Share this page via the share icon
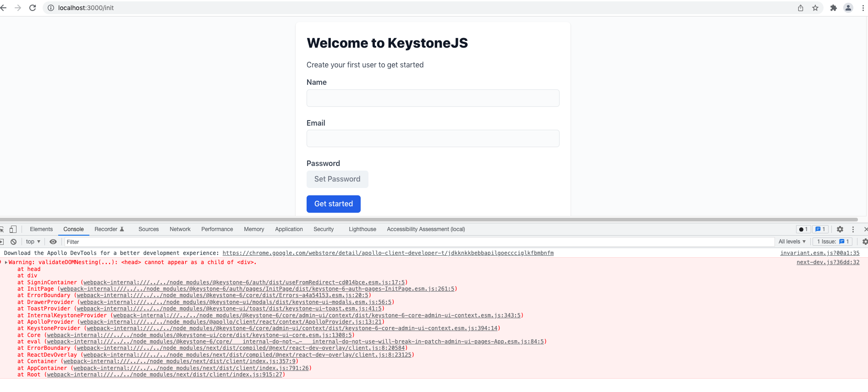This screenshot has height=392, width=868. click(x=801, y=8)
